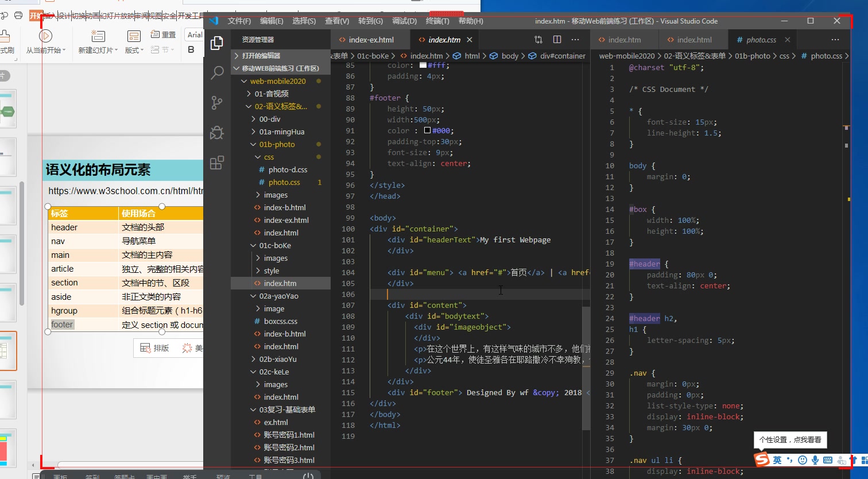Open boxcss.css in the explorer
Viewport: 868px width, 479px height.
tap(281, 321)
